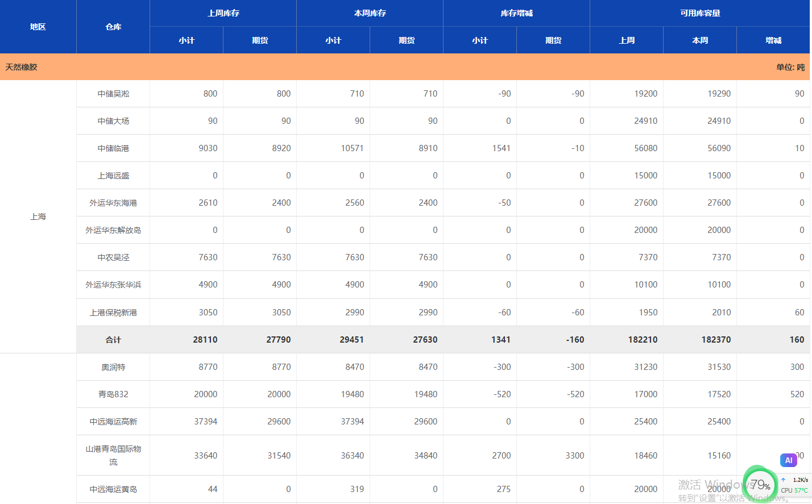This screenshot has width=812, height=504.
Task: Click 期货 sub-header under 本周库存
Action: point(407,40)
